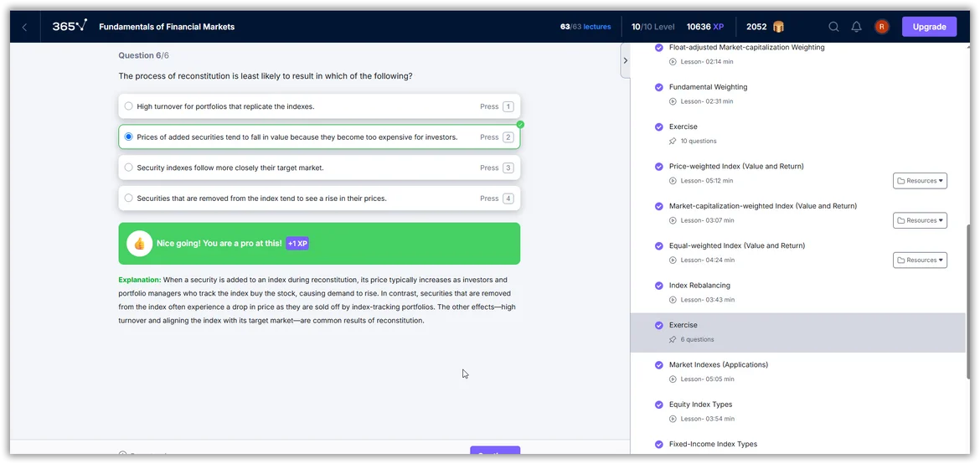The image size is (980, 464).
Task: Expand Resources dropdown for Market-capitalization-weighted Index
Action: pyautogui.click(x=920, y=220)
